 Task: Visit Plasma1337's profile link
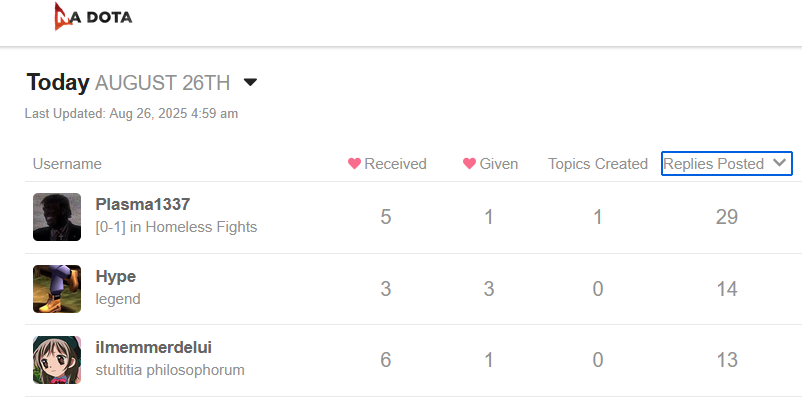(x=143, y=204)
